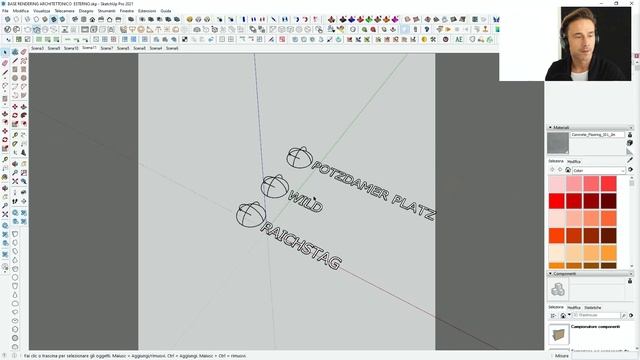Switch to the Scena3 scene tab

point(37,48)
